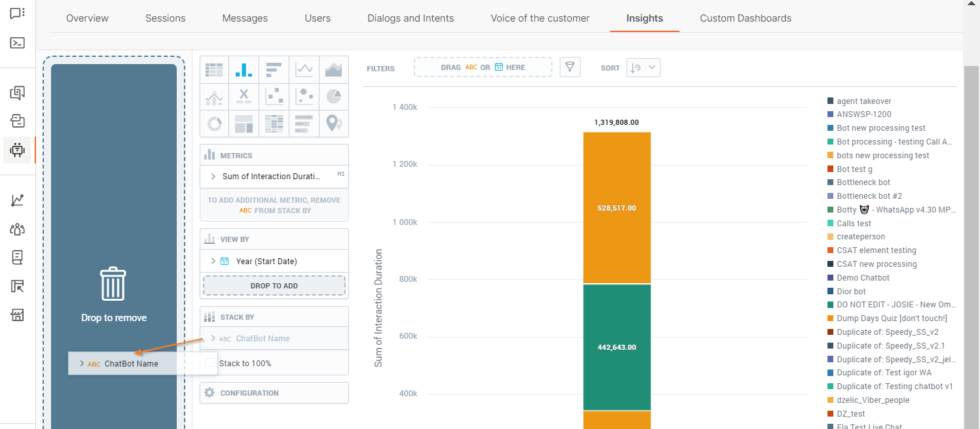Switch to the Sessions tab
The height and width of the screenshot is (429, 980).
coord(166,18)
